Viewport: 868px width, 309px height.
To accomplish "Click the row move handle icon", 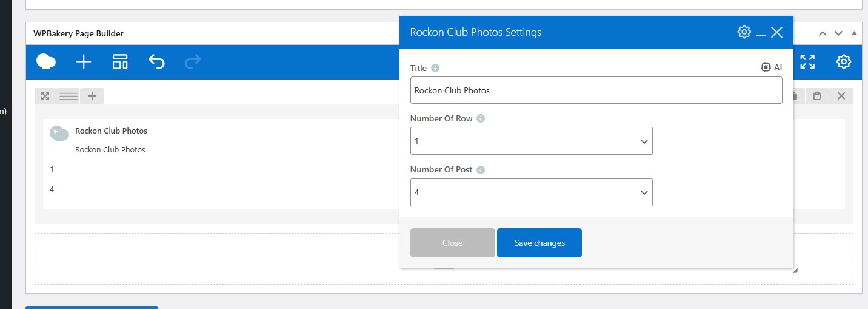I will [x=45, y=96].
